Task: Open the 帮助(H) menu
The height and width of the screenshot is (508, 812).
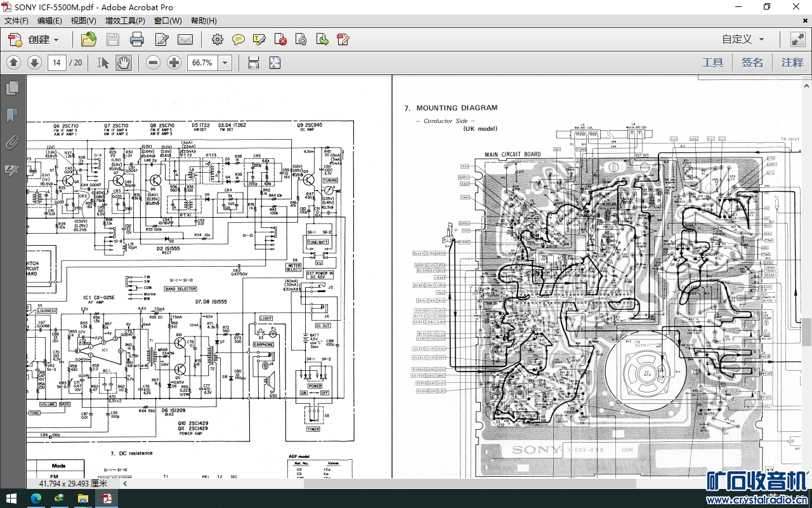Action: (x=203, y=20)
